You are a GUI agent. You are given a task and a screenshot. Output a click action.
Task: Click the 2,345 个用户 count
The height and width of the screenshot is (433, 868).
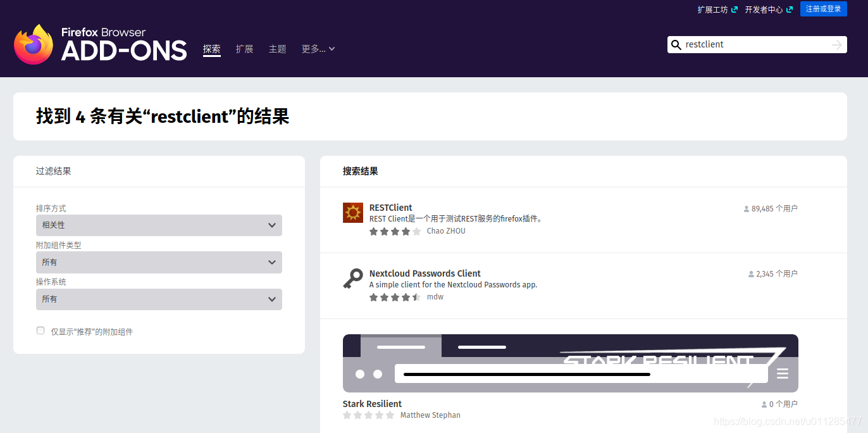(x=773, y=274)
